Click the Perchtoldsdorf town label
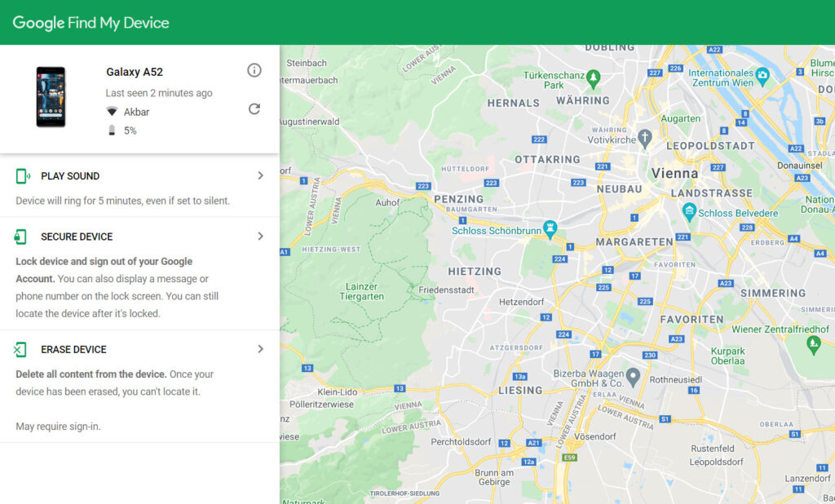Screen dimensions: 835x504 pyautogui.click(x=461, y=442)
